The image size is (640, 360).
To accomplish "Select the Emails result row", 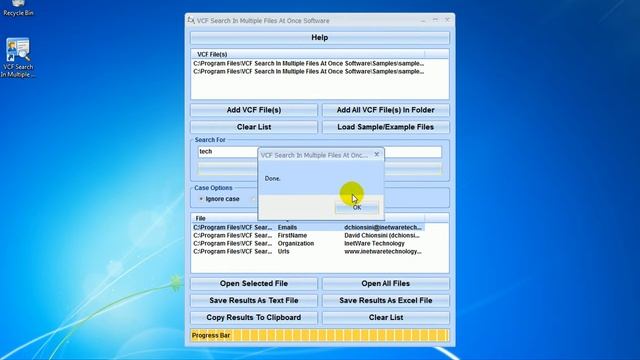I will point(308,227).
